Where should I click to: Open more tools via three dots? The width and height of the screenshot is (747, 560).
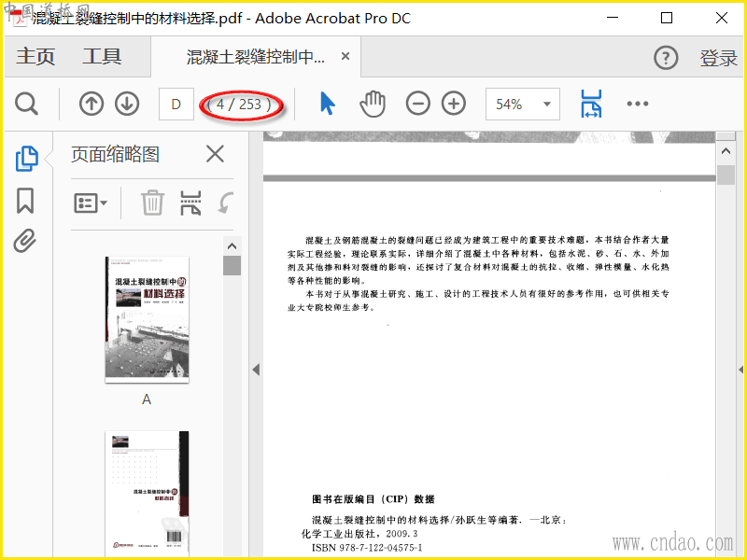(x=638, y=104)
